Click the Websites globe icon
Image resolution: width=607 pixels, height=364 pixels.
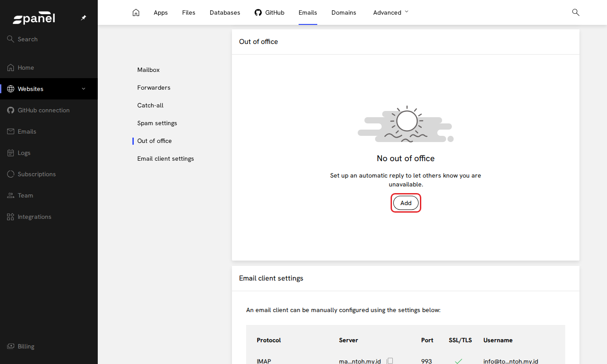[x=11, y=89]
